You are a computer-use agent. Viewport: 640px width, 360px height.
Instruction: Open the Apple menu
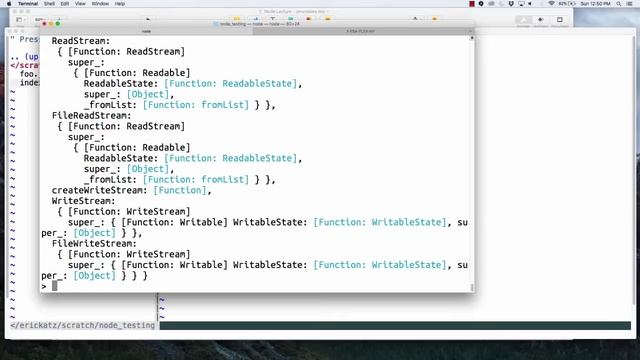9,4
